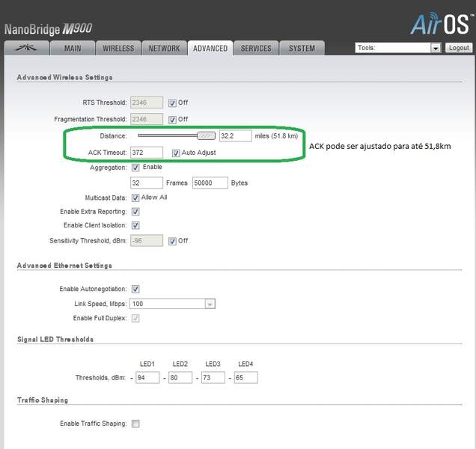The image size is (476, 449).
Task: Toggle Enable Autonegotiation checkbox
Action: click(x=135, y=289)
